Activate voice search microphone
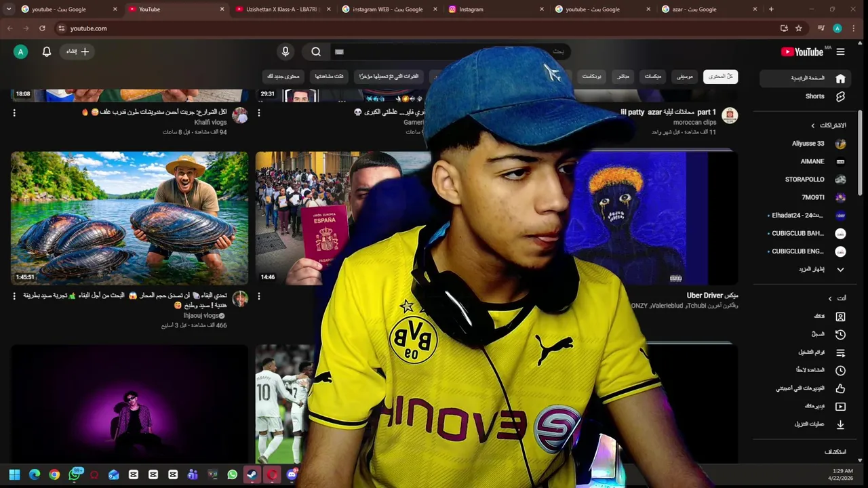The width and height of the screenshot is (868, 488). pyautogui.click(x=285, y=52)
